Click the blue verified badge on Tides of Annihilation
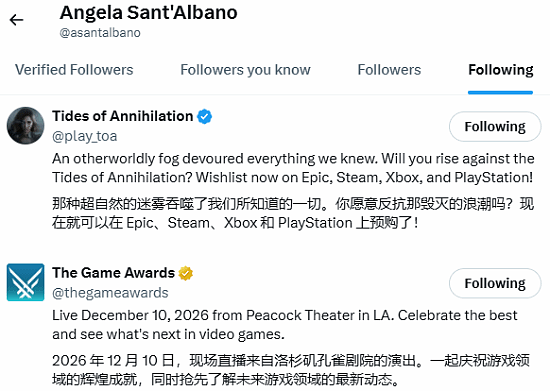The height and width of the screenshot is (391, 550). (x=204, y=116)
